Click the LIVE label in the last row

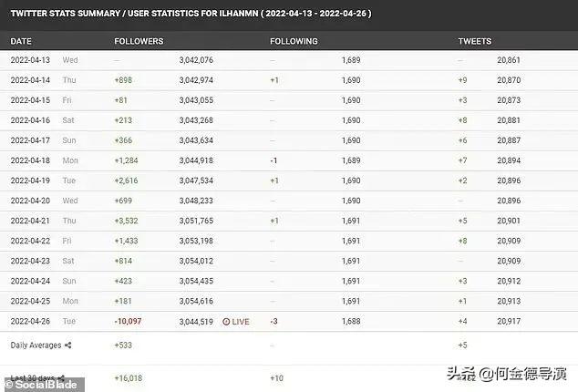click(241, 322)
